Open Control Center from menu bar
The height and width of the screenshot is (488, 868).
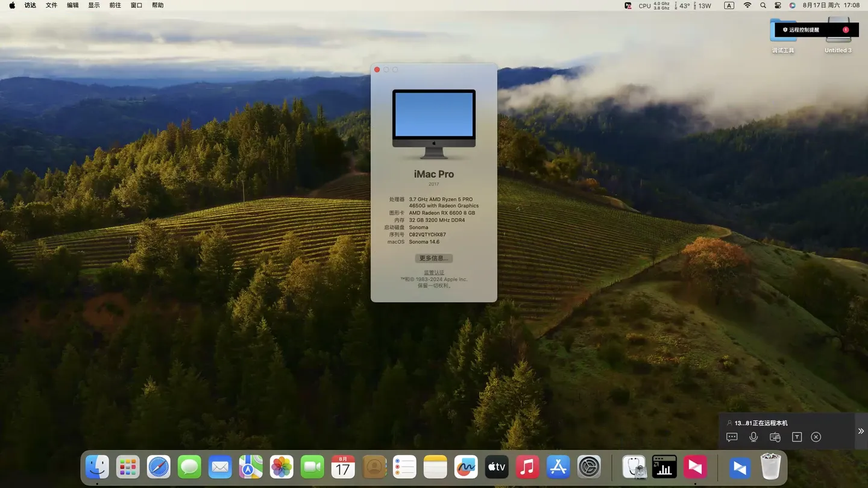(778, 5)
